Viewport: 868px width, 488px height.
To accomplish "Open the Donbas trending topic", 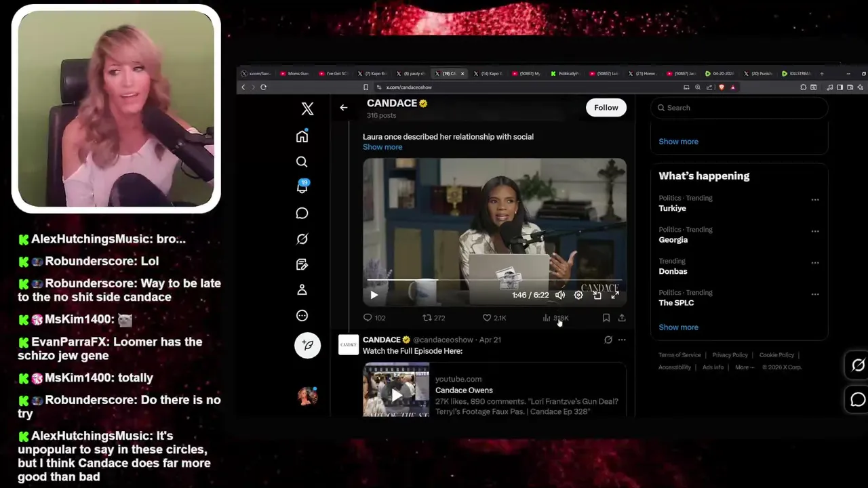I will [x=673, y=271].
